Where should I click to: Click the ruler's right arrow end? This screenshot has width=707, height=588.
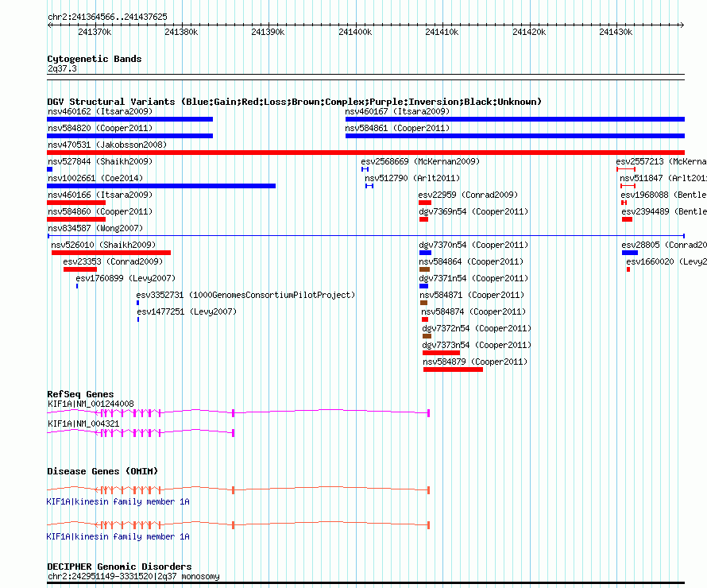(682, 25)
